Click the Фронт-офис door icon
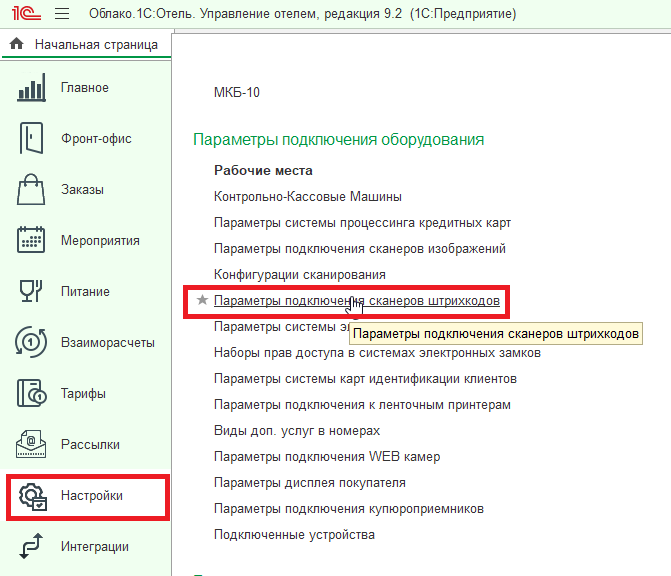The image size is (671, 576). coord(31,138)
